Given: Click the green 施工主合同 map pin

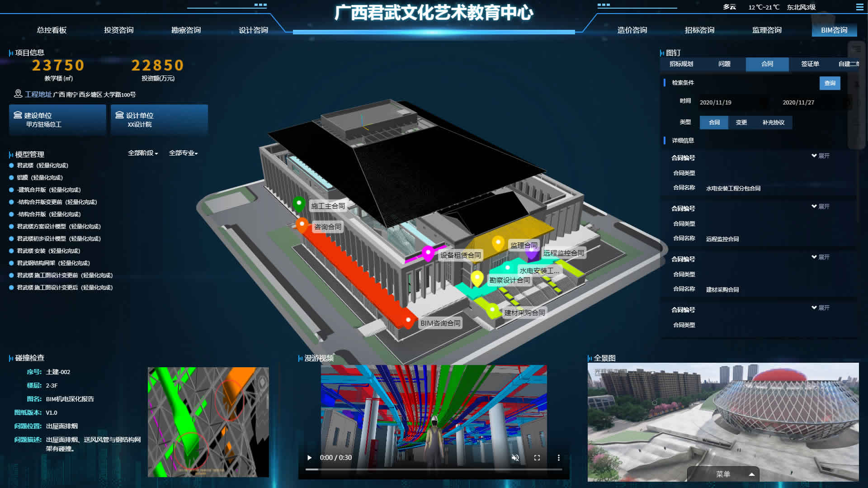Looking at the screenshot, I should (298, 204).
